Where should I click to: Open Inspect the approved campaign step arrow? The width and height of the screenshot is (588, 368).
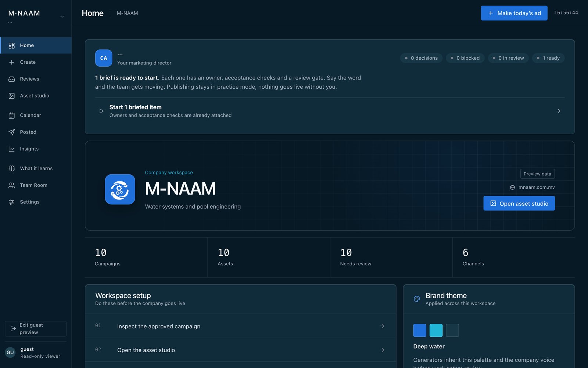tap(382, 326)
